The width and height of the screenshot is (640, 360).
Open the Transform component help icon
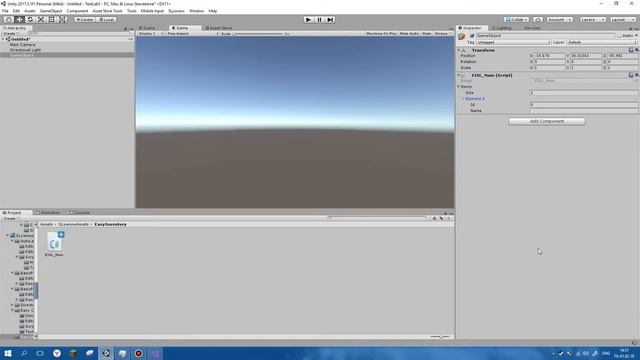pos(631,50)
